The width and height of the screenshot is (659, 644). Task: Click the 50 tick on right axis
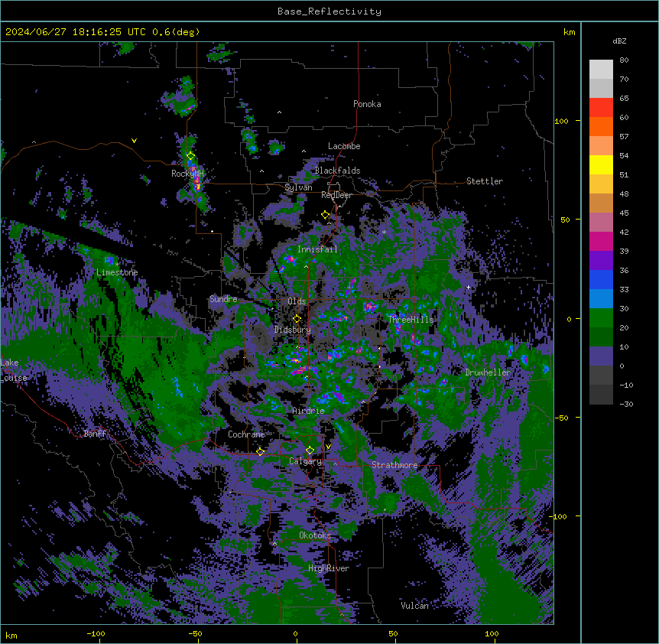coord(565,220)
